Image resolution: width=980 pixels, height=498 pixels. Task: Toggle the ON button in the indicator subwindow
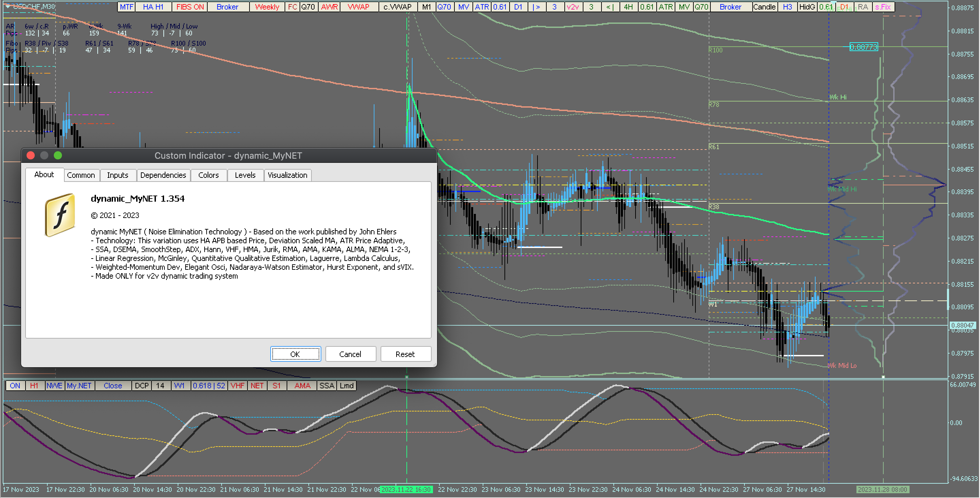15,386
